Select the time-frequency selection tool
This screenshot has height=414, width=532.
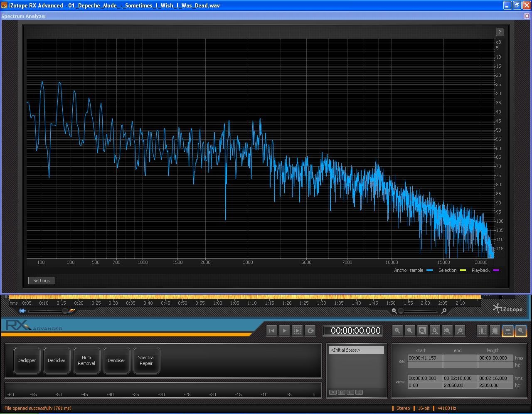[x=495, y=330]
